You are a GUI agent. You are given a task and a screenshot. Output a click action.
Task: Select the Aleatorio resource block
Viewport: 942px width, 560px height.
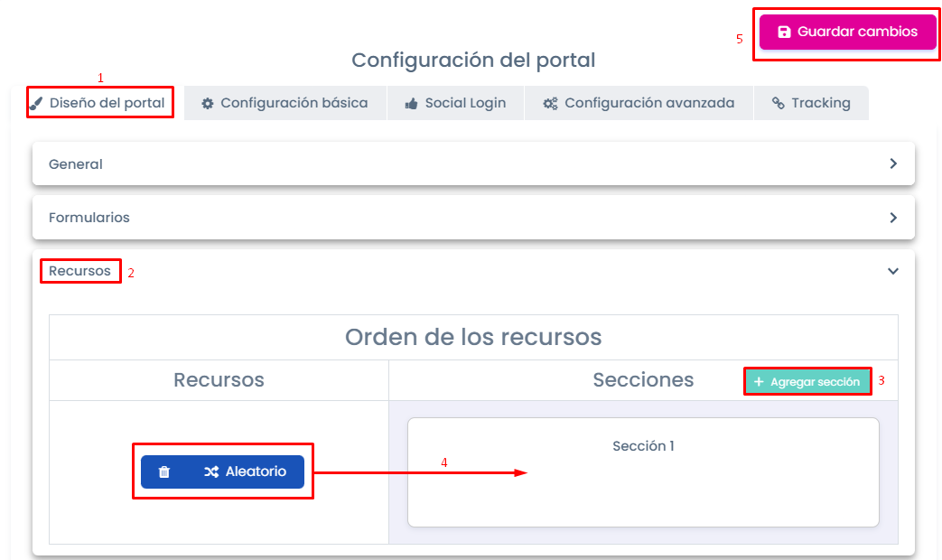[x=222, y=471]
